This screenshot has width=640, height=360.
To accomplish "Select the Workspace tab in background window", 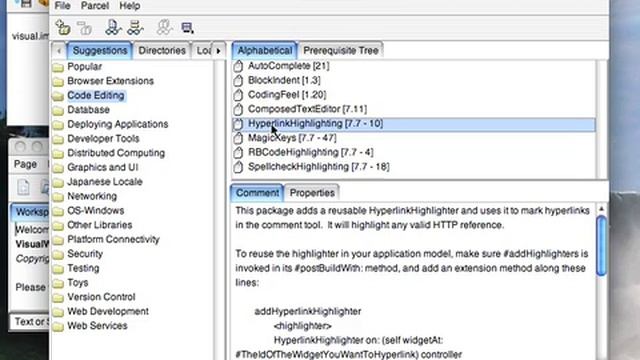I will point(30,212).
